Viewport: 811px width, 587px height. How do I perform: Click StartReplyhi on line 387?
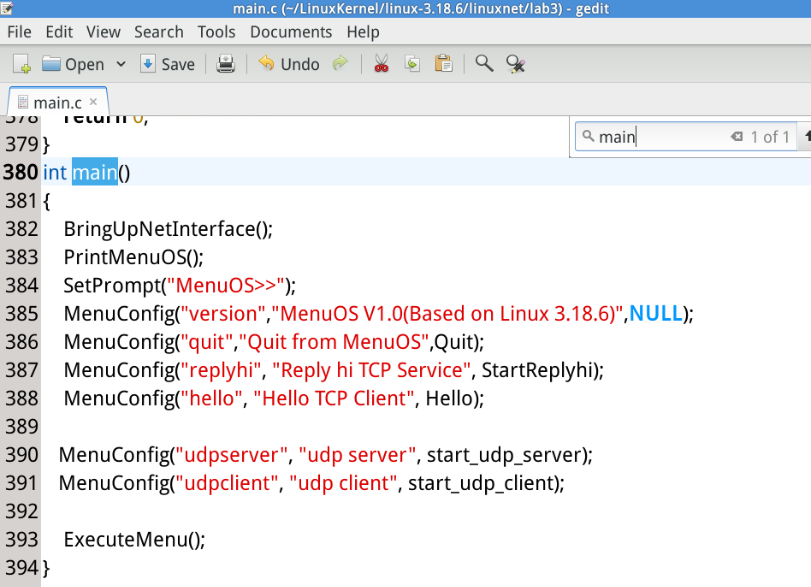[536, 370]
